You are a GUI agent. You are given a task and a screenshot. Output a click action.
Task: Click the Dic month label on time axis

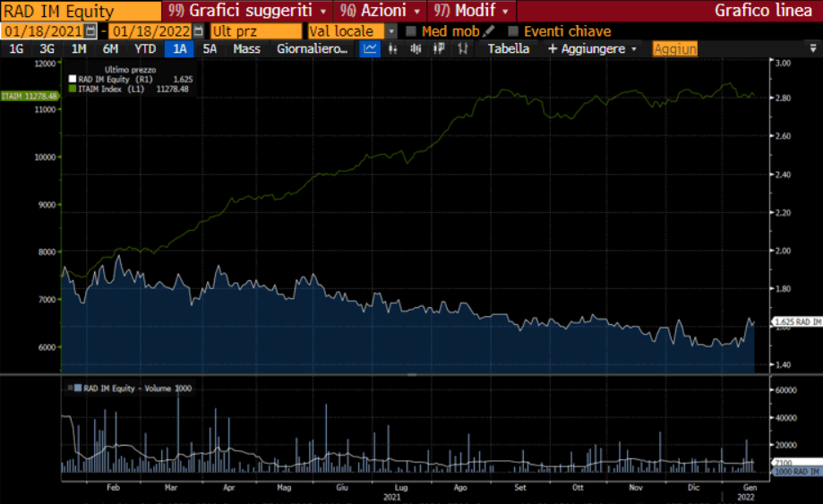coord(694,487)
